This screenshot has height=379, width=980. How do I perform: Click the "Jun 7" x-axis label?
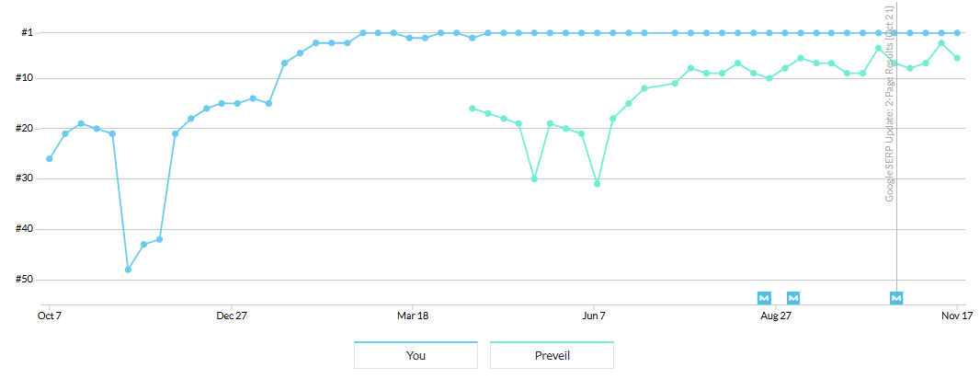595,316
